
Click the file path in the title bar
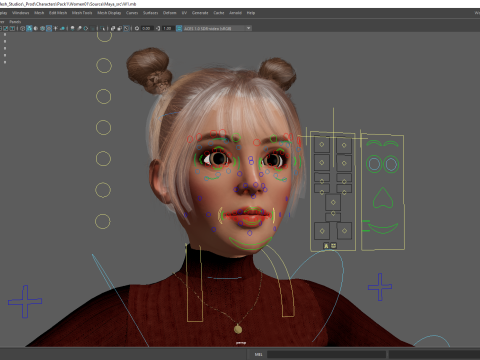pos(68,4)
